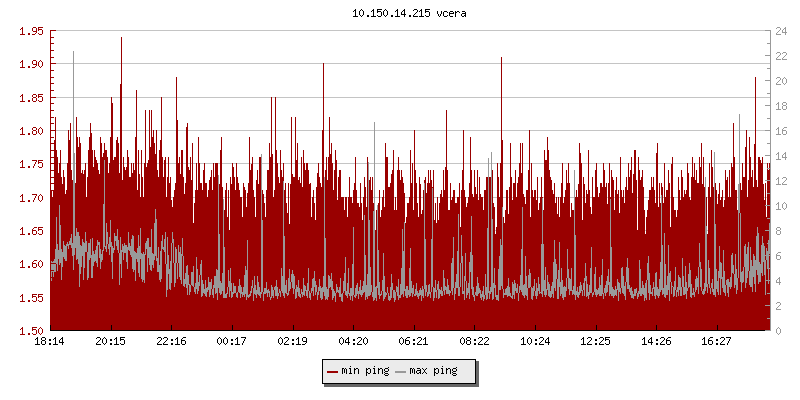Select the 18:14 time label on the x-axis
The height and width of the screenshot is (400, 800).
click(x=50, y=341)
